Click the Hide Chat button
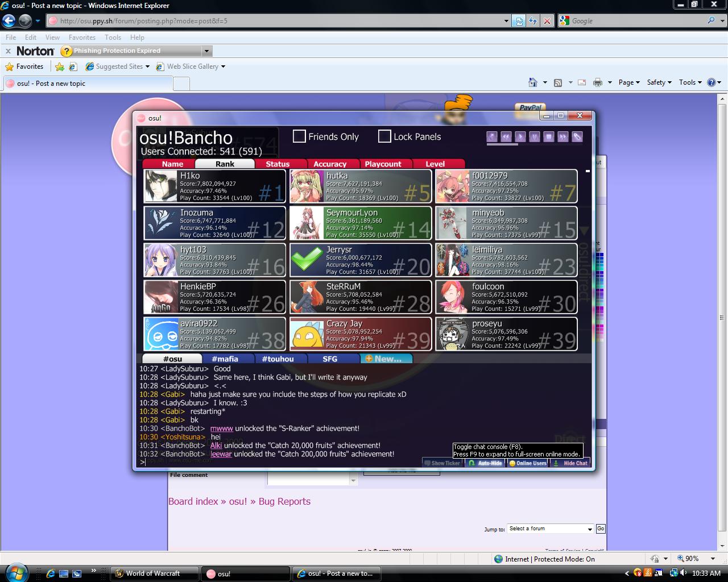728x582 pixels. point(570,463)
